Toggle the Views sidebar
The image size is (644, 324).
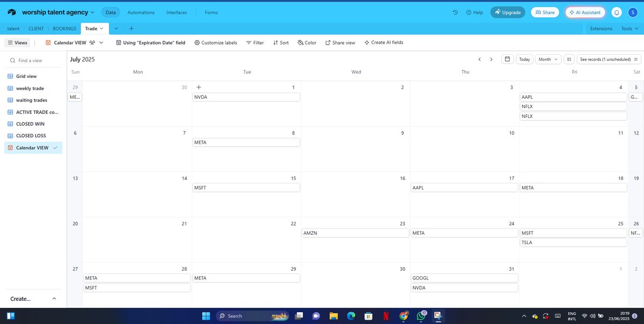(18, 42)
